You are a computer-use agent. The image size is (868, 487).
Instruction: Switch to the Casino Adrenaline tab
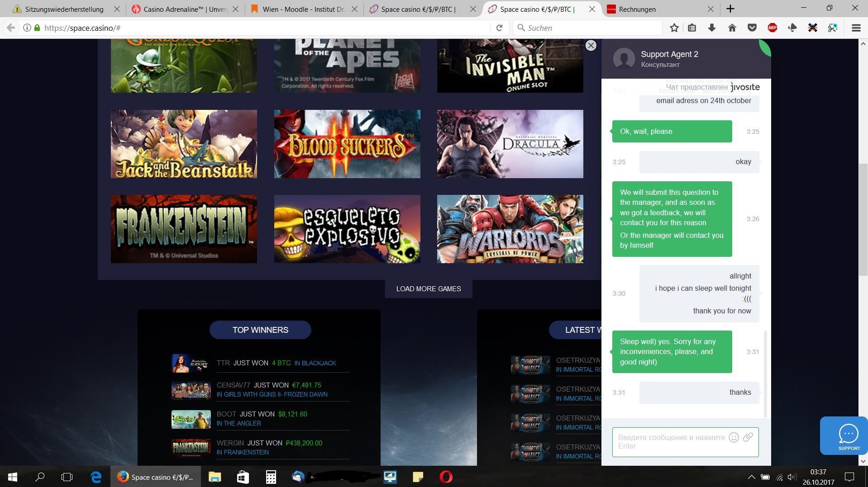[186, 9]
